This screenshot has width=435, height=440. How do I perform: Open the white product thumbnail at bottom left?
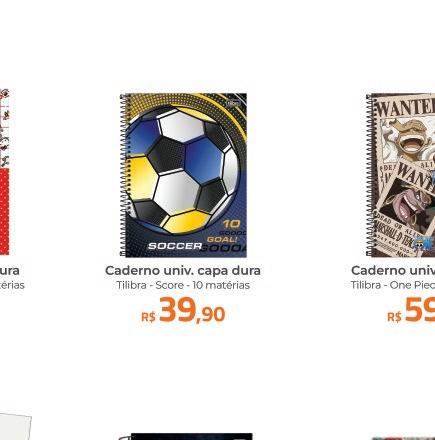[16, 426]
